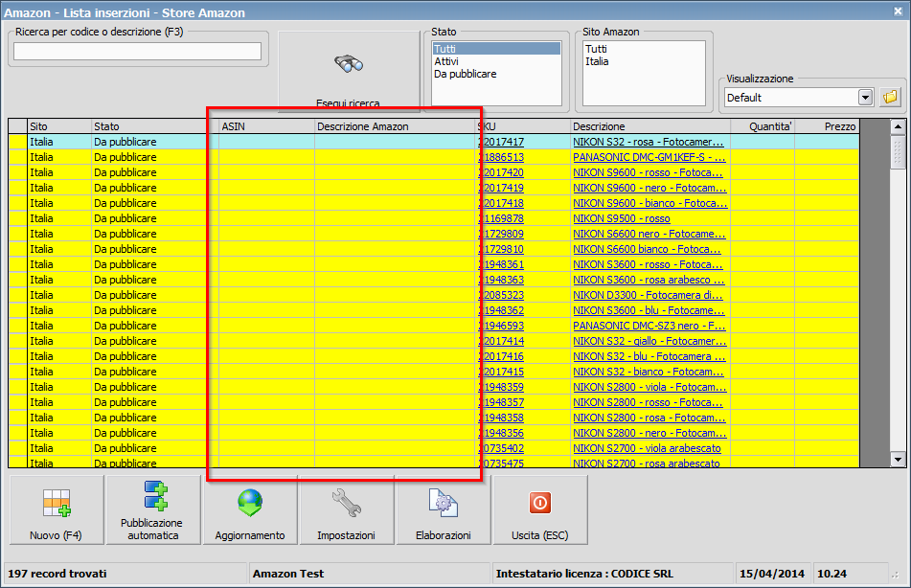Click SKU link 0735402
911x588 pixels.
(x=501, y=448)
